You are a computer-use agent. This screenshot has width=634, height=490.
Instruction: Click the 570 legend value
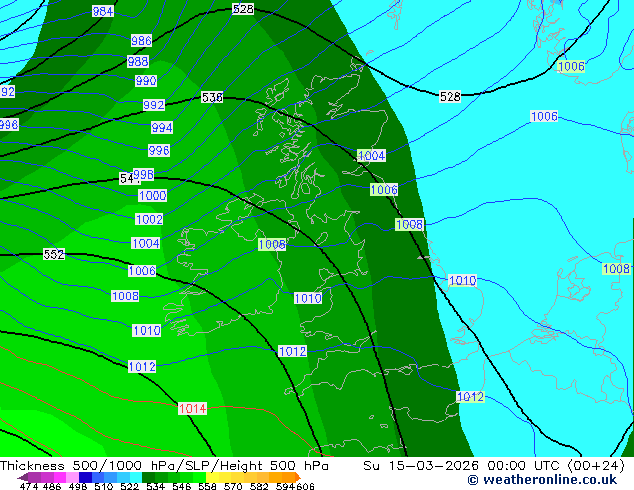click(233, 486)
